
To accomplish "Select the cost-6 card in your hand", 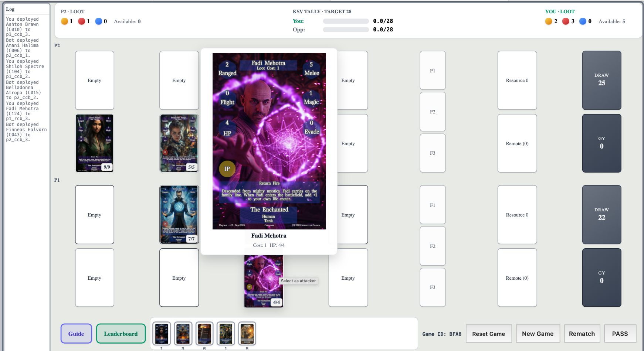I will point(204,333).
